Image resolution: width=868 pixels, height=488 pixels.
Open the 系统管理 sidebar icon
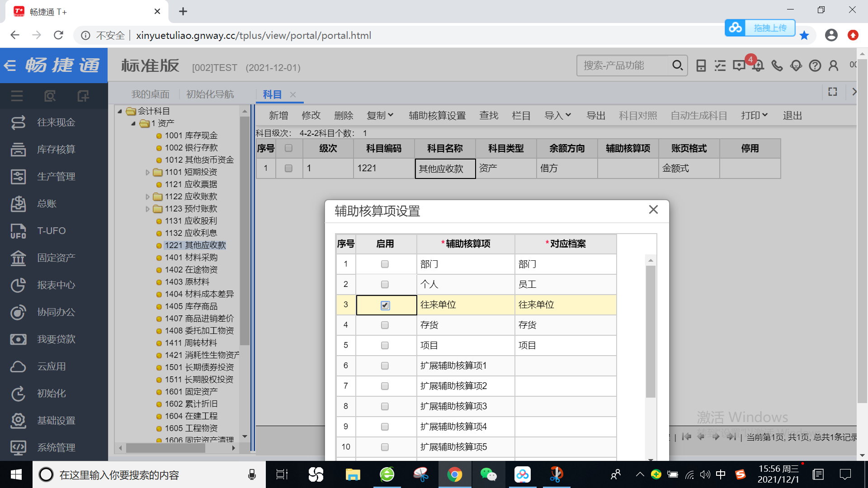18,448
